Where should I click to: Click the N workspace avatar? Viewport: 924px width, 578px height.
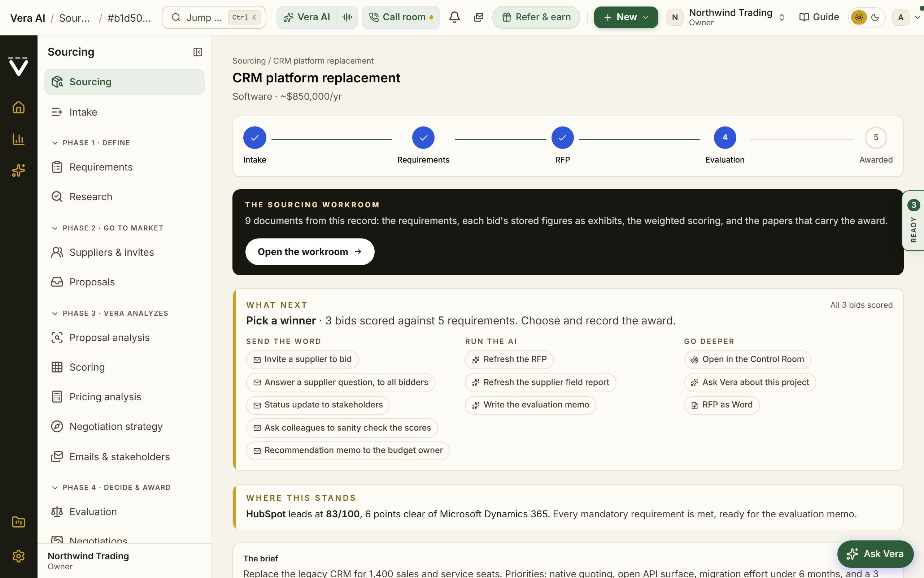point(675,17)
